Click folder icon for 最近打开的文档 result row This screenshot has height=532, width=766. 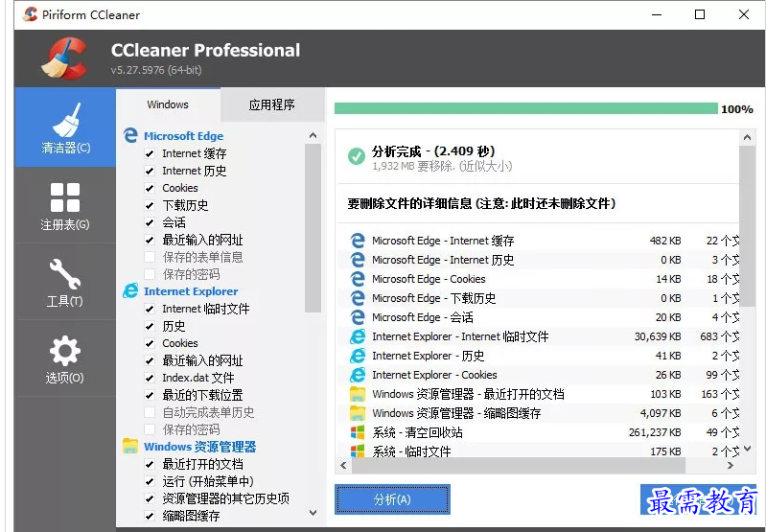tap(358, 394)
